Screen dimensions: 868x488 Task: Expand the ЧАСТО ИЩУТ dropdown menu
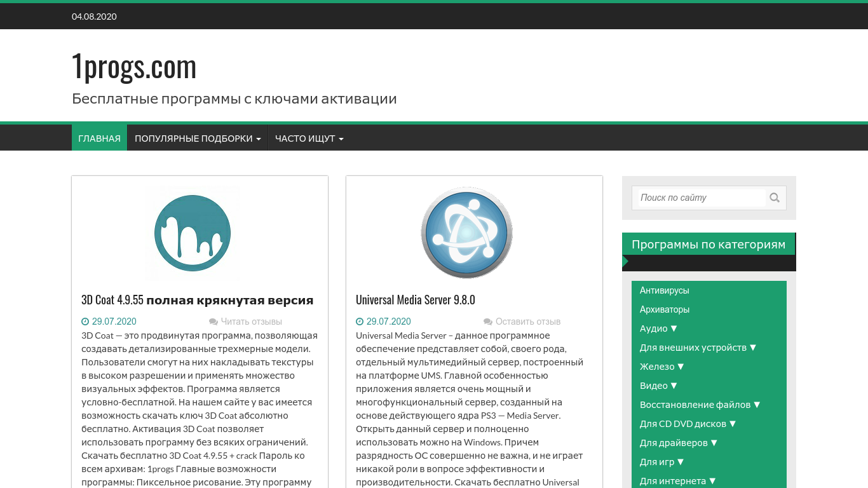(x=309, y=138)
